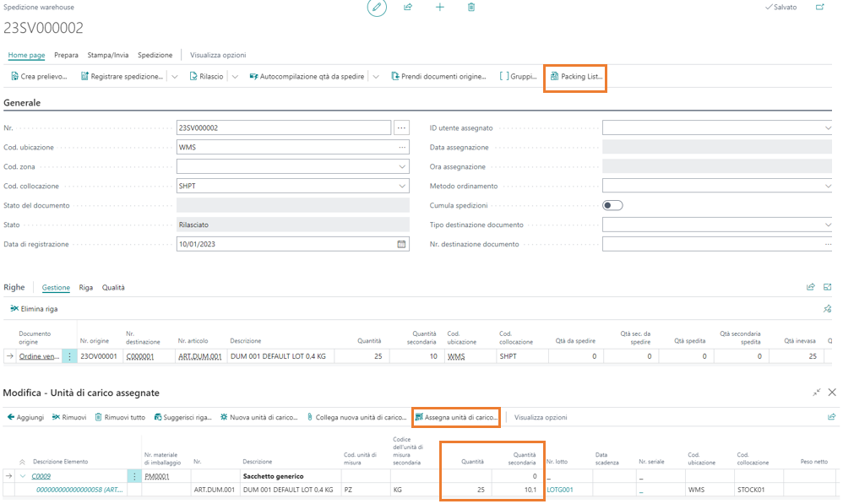Viewport: 843px width, 504px height.
Task: Click the Packing List button
Action: (x=575, y=76)
